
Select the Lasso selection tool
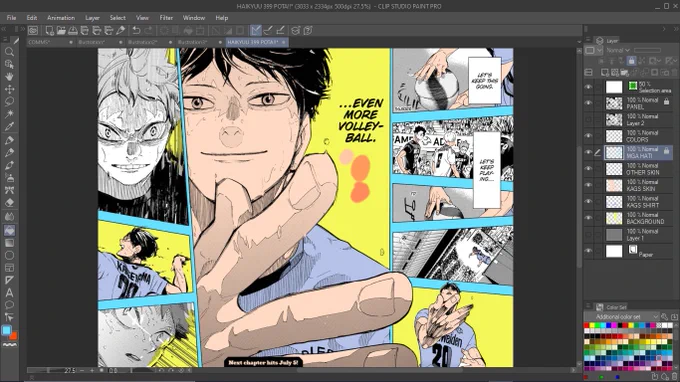tap(9, 101)
